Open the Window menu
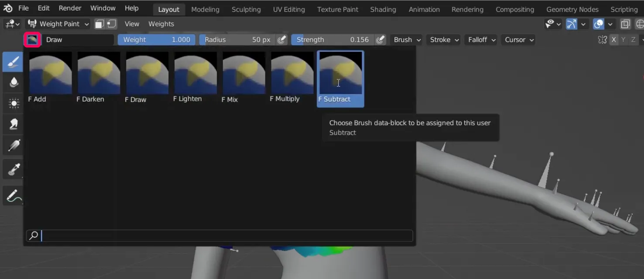Screen dimensions: 644x279 tap(103, 8)
